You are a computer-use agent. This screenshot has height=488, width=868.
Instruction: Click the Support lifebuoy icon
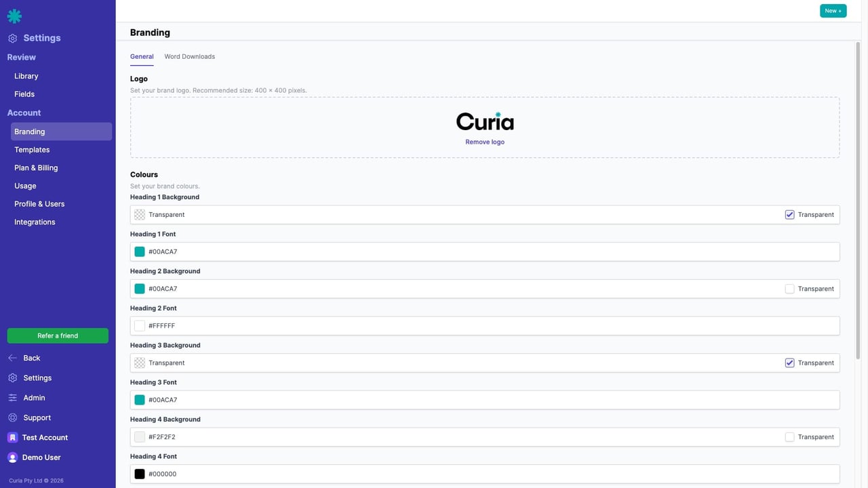12,418
